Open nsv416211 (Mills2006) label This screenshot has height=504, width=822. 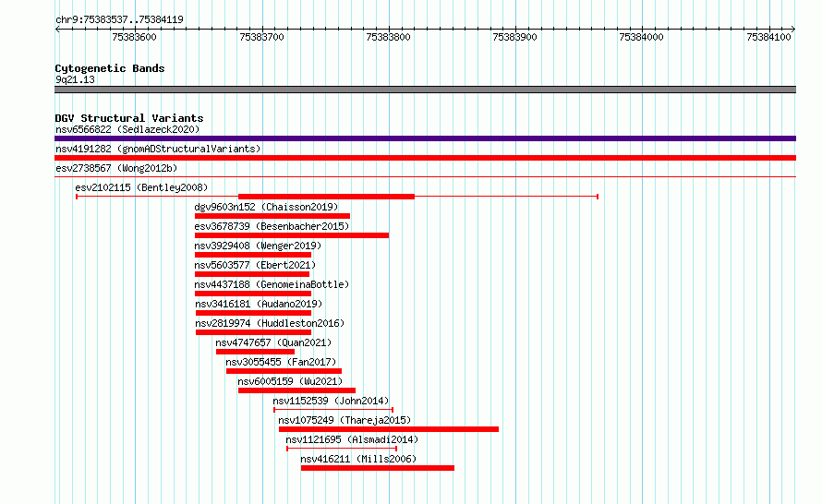[358, 459]
